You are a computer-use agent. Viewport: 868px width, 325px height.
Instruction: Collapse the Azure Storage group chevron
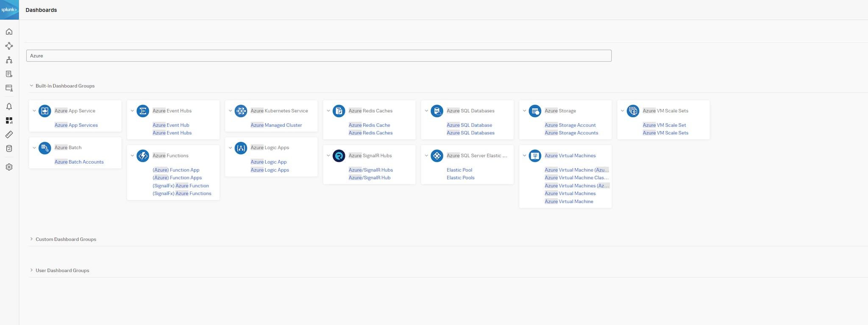(524, 111)
